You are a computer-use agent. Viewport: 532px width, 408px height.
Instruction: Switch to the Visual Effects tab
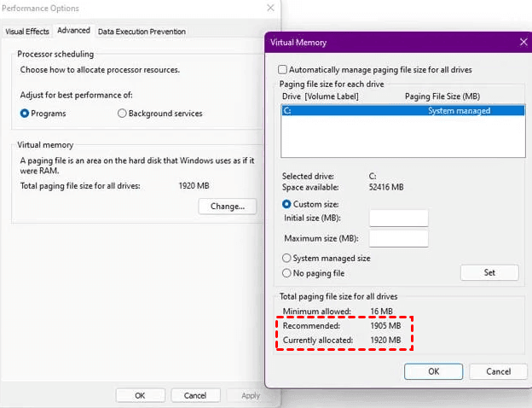coord(27,32)
